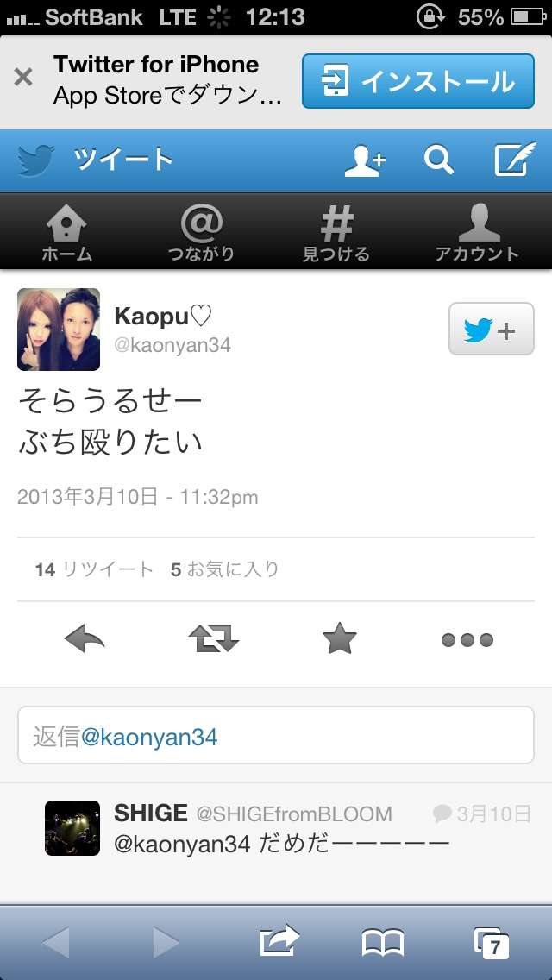View the 14 リツイート list
Image resolution: width=552 pixels, height=980 pixels.
94,569
